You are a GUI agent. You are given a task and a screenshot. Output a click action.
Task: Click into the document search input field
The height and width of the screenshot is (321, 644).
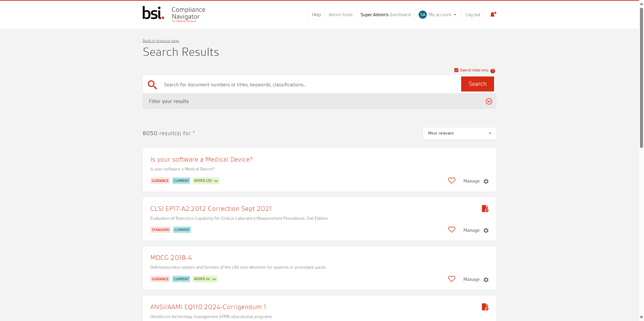[309, 85]
